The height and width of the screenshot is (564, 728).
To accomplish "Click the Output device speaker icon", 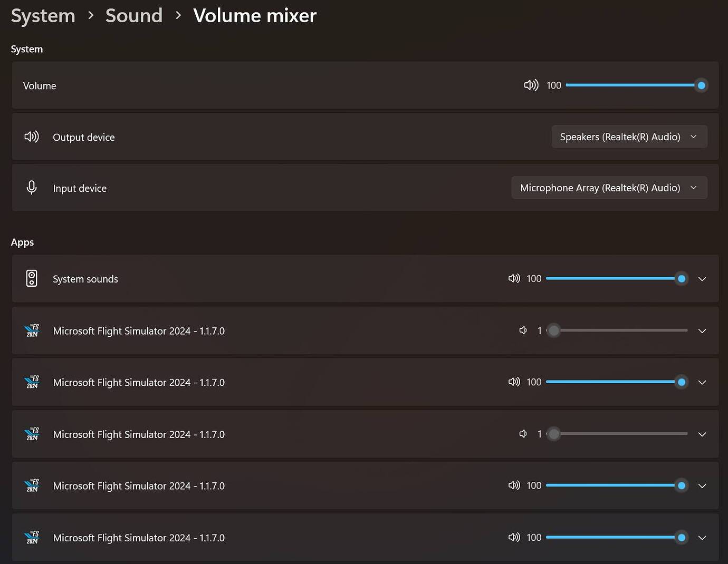I will tap(32, 137).
